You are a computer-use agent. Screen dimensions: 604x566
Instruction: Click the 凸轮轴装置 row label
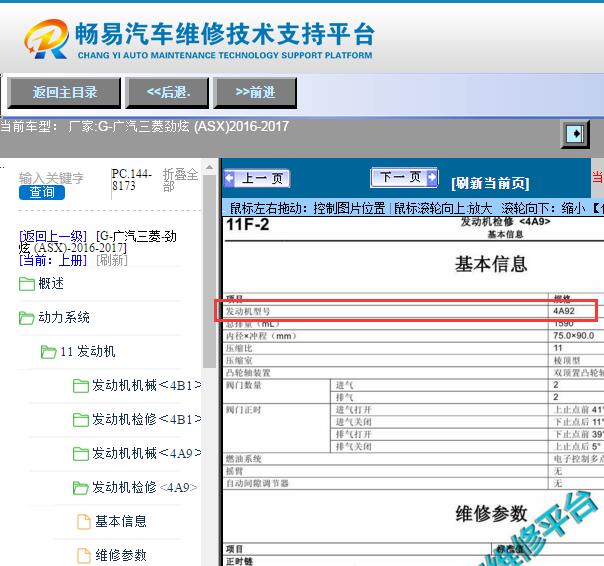(248, 373)
